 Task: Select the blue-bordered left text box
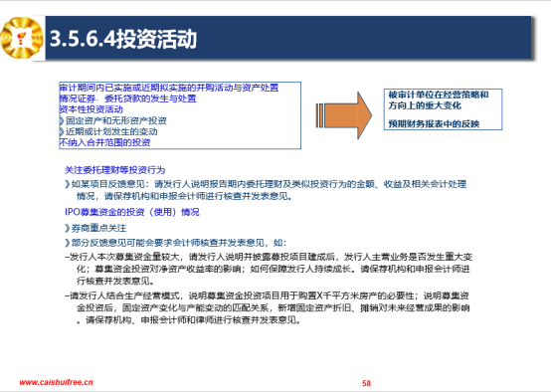tap(180, 115)
